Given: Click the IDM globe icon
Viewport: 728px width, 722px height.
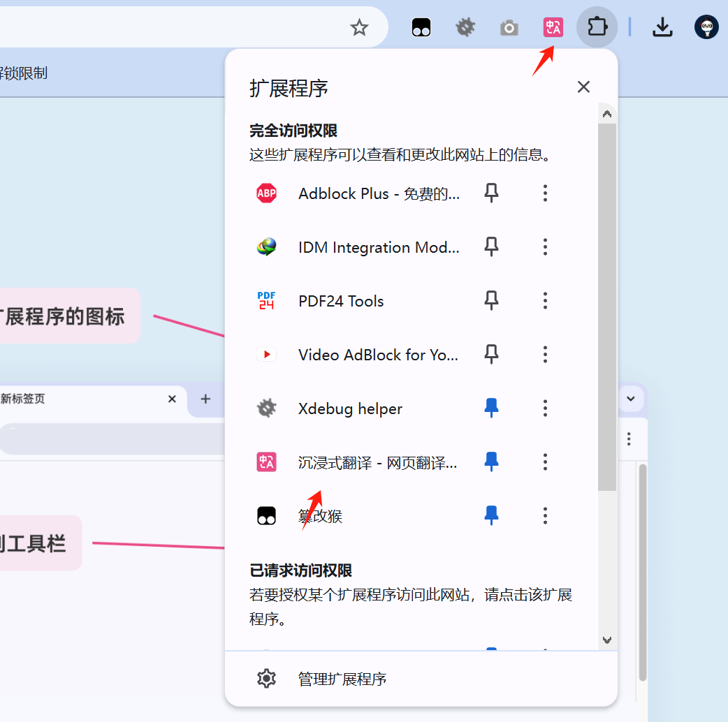Looking at the screenshot, I should [266, 247].
